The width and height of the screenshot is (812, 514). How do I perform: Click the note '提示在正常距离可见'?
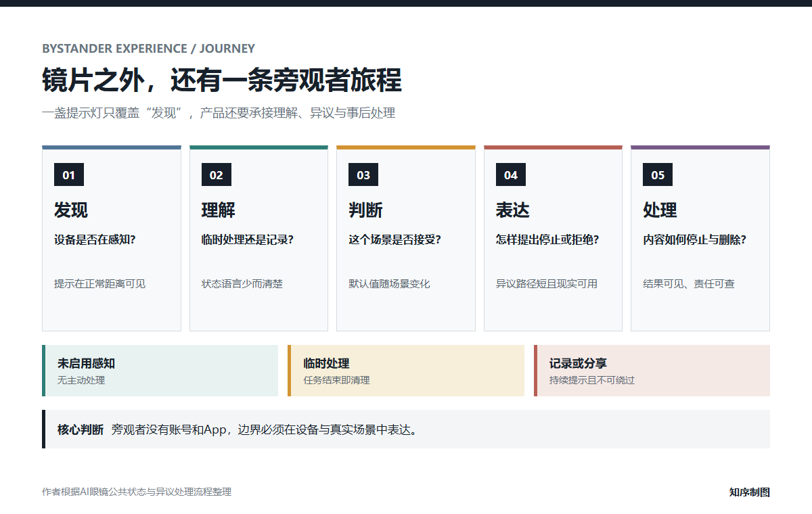point(100,284)
